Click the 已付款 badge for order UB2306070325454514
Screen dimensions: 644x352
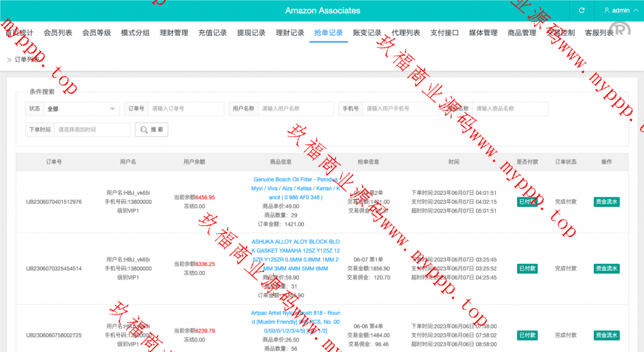point(527,268)
